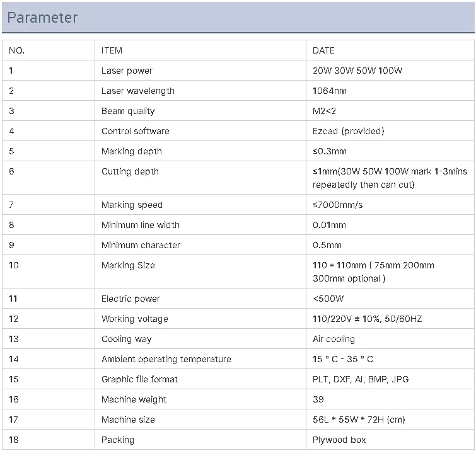Select the 'ITEM' column header
This screenshot has width=476, height=451.
[x=112, y=50]
